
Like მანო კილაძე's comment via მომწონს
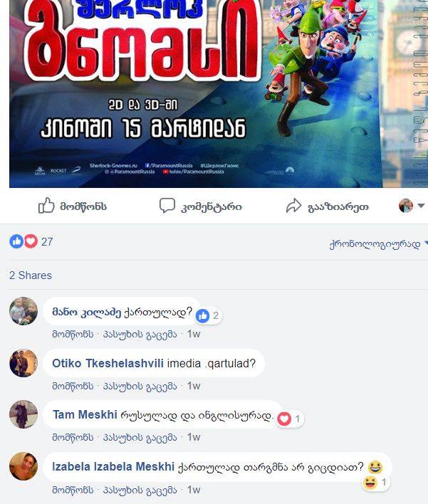pyautogui.click(x=73, y=335)
